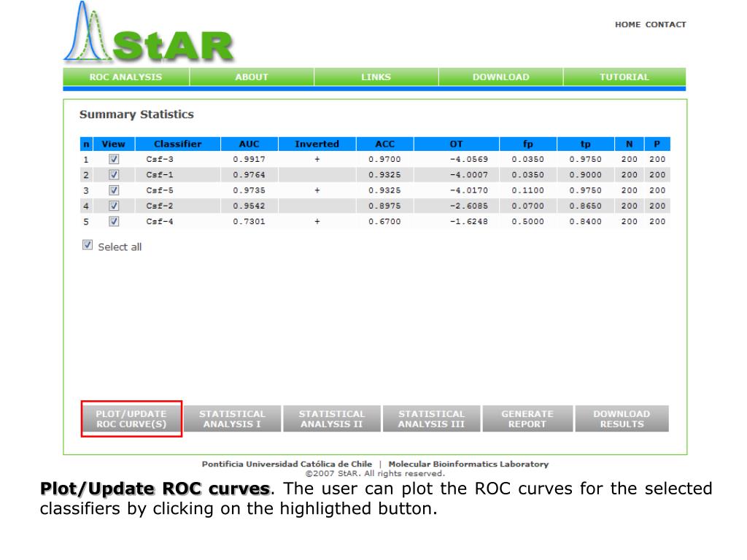Click the Generate Report button
This screenshot has width=747, height=560.
pos(527,419)
